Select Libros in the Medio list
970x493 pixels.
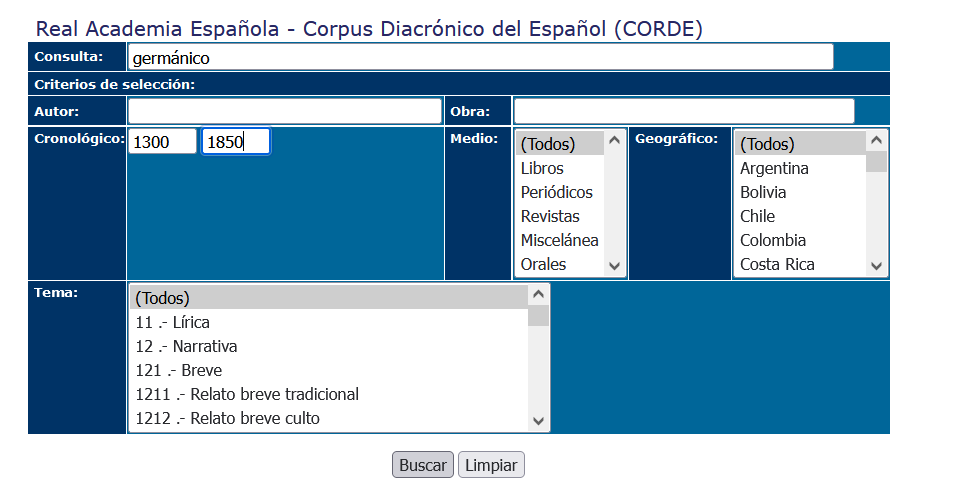[x=542, y=168]
